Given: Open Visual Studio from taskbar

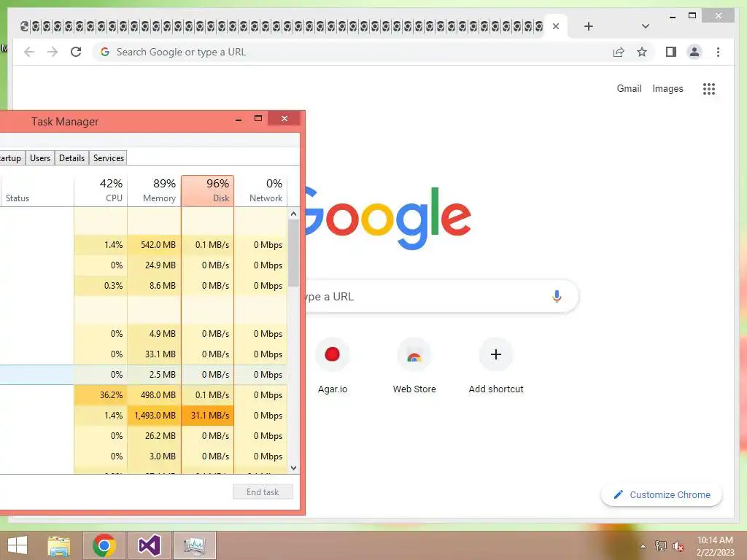Looking at the screenshot, I should click(x=149, y=545).
